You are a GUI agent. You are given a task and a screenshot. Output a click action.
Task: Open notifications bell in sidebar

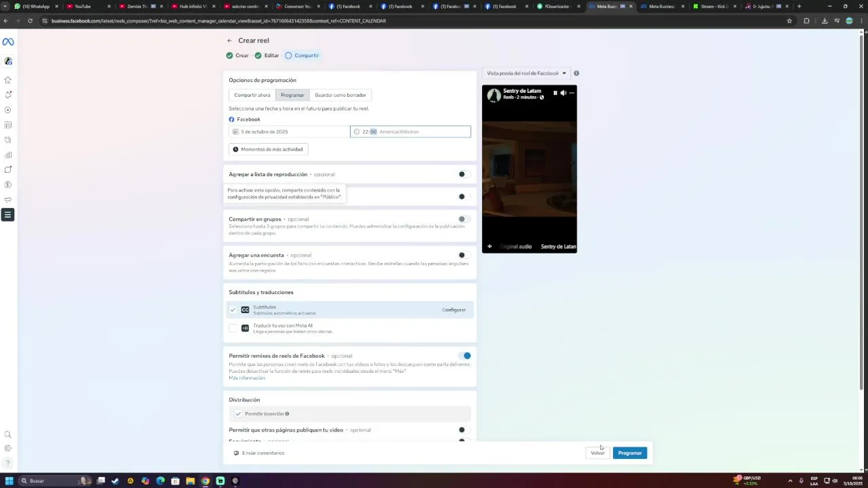coord(7,95)
